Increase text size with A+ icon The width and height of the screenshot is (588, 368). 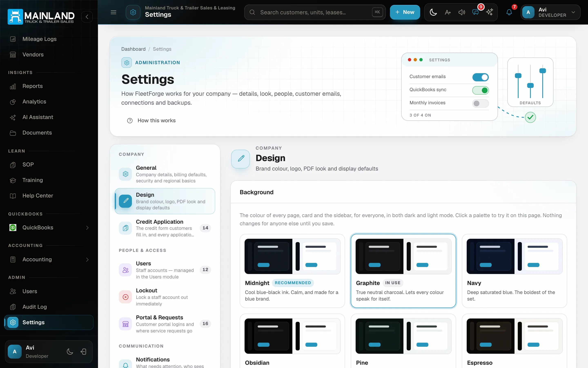[x=448, y=12]
